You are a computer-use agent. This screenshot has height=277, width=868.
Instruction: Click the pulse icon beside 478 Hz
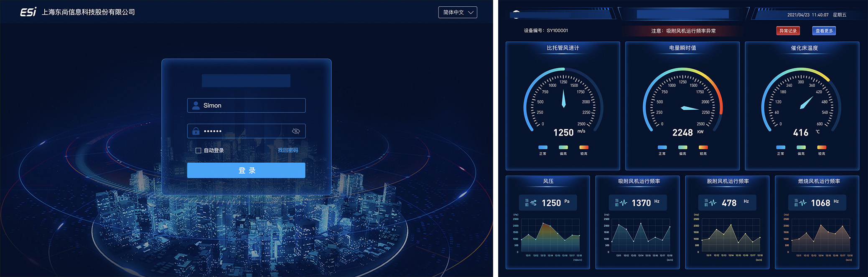[713, 203]
